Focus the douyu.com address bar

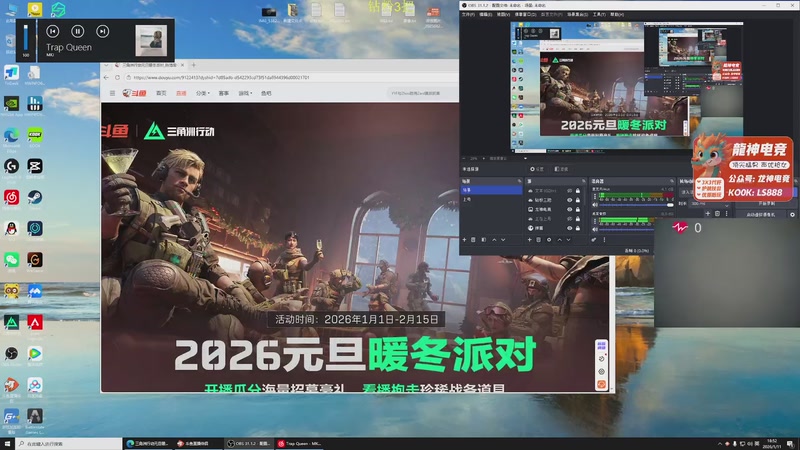click(291, 78)
